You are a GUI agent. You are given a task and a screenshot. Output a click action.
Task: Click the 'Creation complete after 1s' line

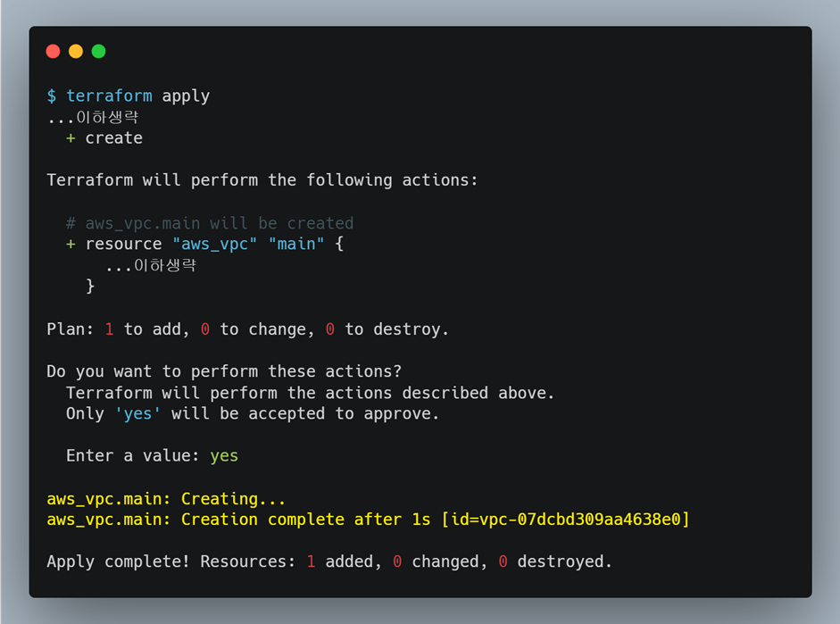(x=368, y=520)
